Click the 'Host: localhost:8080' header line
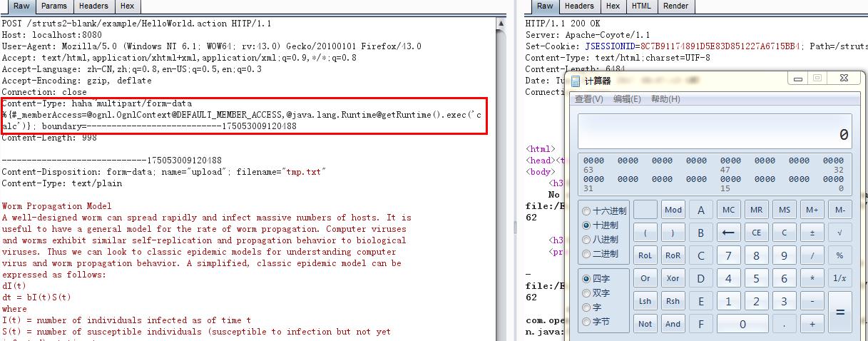868x341 pixels. (x=52, y=34)
